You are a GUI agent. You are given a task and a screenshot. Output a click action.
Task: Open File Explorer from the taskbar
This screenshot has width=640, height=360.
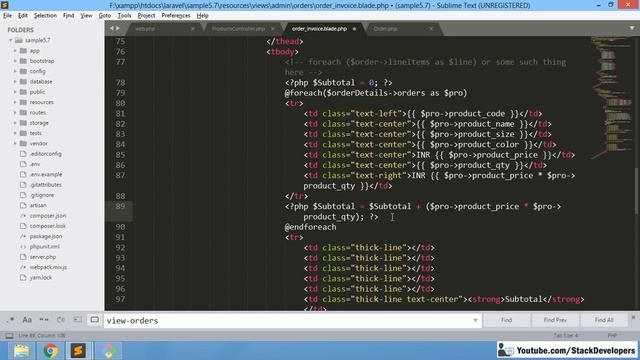(22, 351)
